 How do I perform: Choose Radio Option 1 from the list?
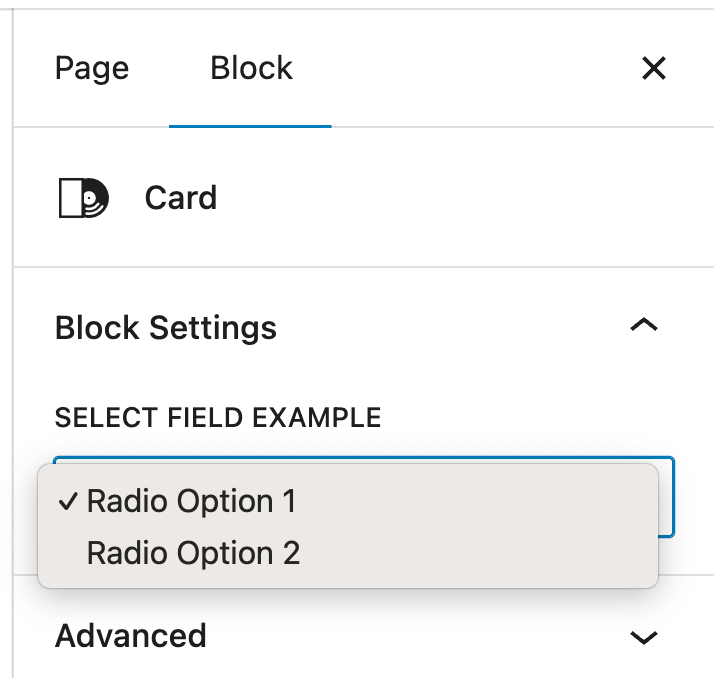tap(191, 501)
